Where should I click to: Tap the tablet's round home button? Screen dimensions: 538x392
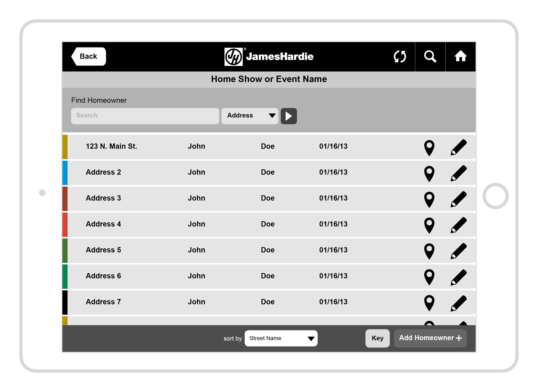[495, 196]
